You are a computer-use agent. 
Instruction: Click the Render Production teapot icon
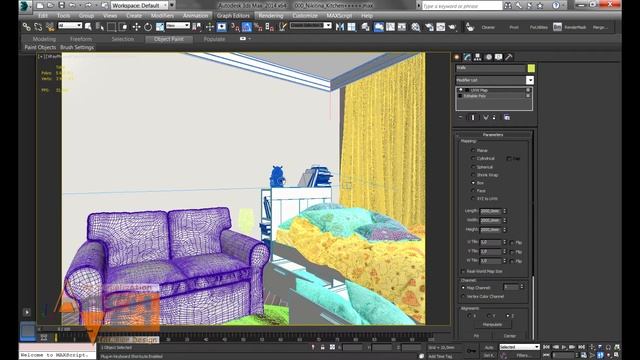tap(452, 27)
